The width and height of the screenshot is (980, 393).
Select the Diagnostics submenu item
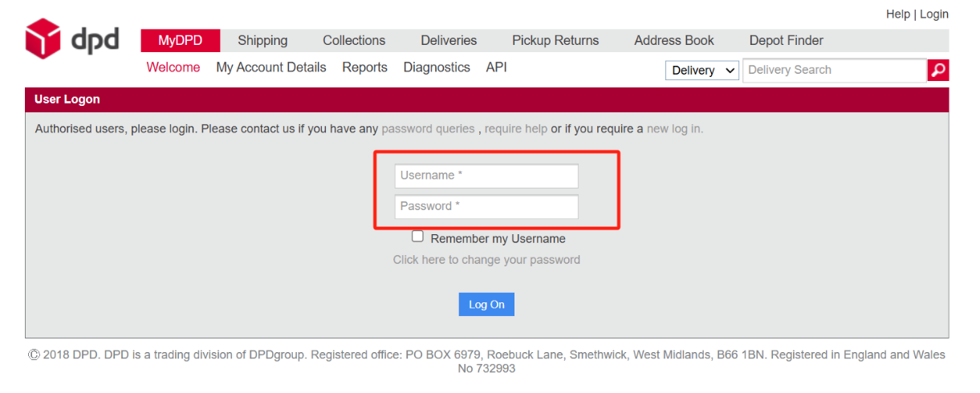pyautogui.click(x=437, y=67)
